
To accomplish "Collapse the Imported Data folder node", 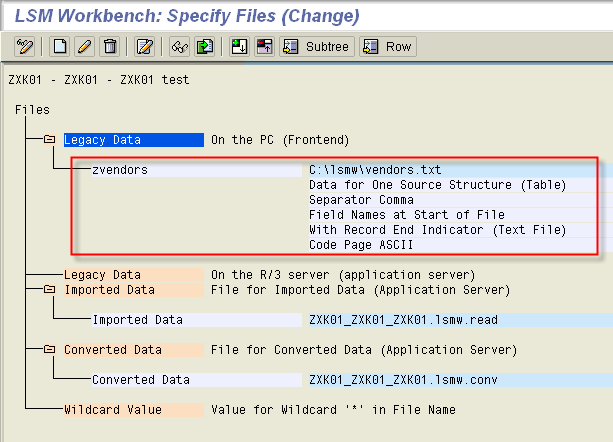I will point(49,290).
